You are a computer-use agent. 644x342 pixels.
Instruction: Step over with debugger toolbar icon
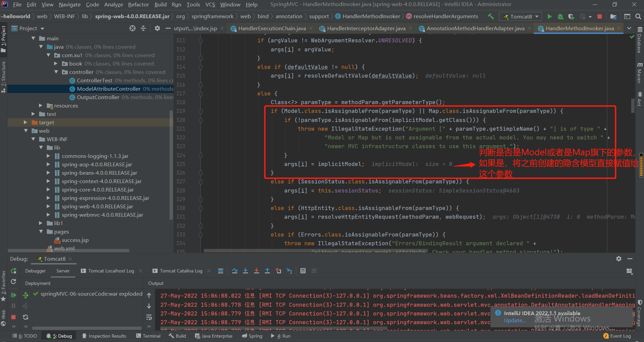(235, 271)
